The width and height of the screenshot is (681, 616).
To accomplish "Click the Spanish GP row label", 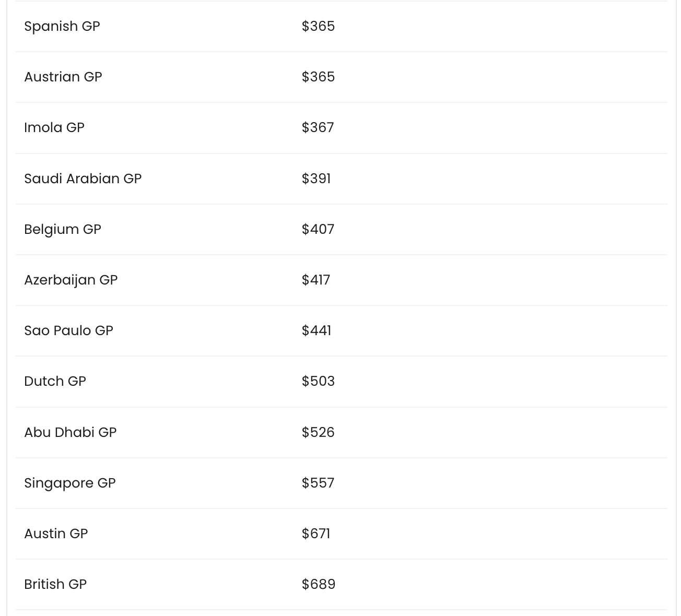I will click(62, 26).
